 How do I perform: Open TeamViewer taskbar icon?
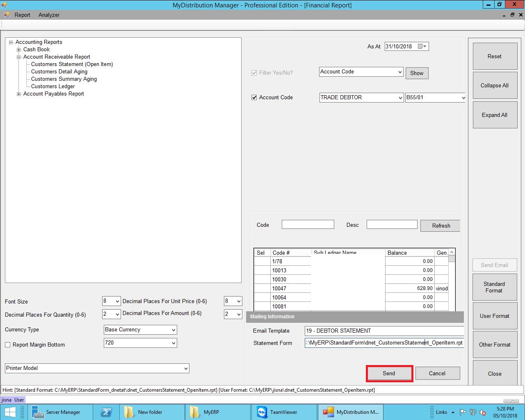click(277, 412)
